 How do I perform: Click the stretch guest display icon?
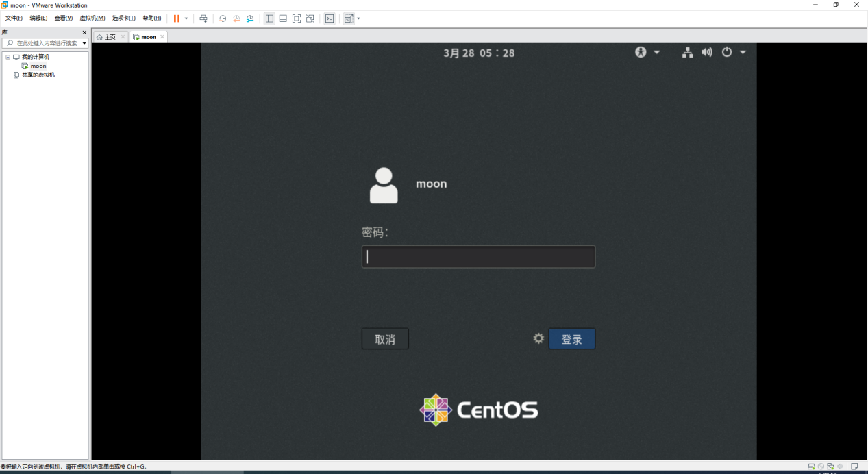pos(349,18)
